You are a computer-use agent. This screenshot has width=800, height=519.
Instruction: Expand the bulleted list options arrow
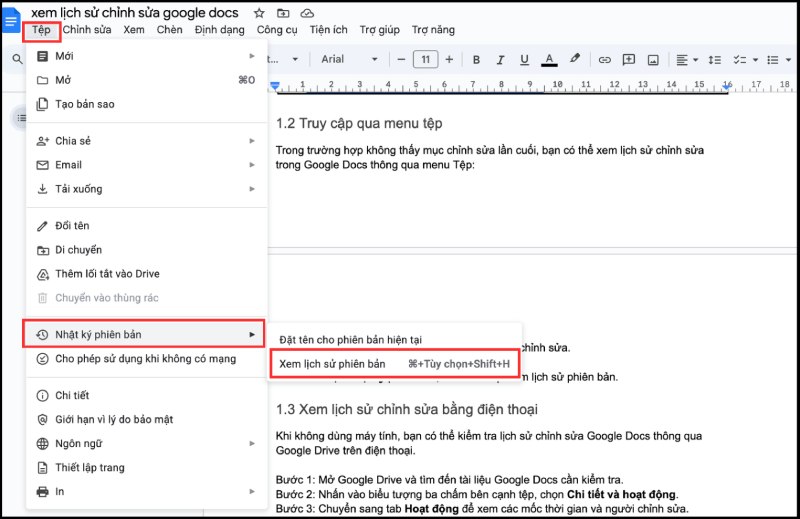pyautogui.click(x=788, y=60)
